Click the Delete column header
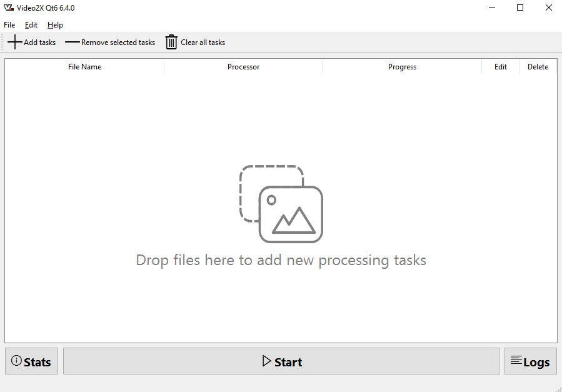The width and height of the screenshot is (562, 392). 538,67
